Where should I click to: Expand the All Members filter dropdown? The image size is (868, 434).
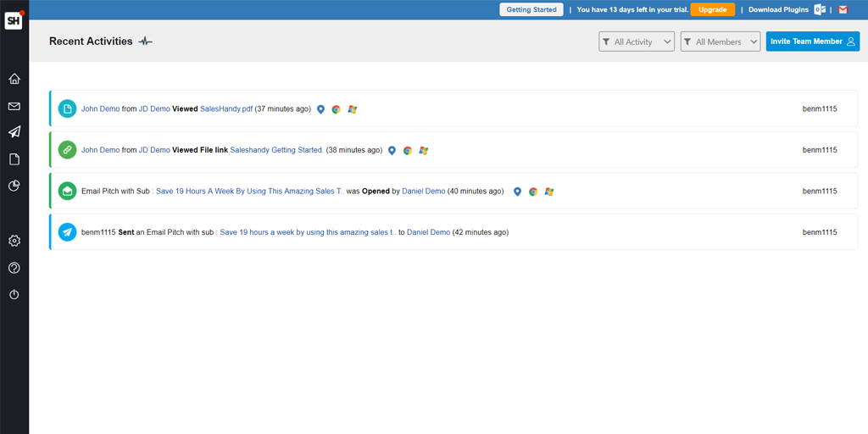point(721,42)
